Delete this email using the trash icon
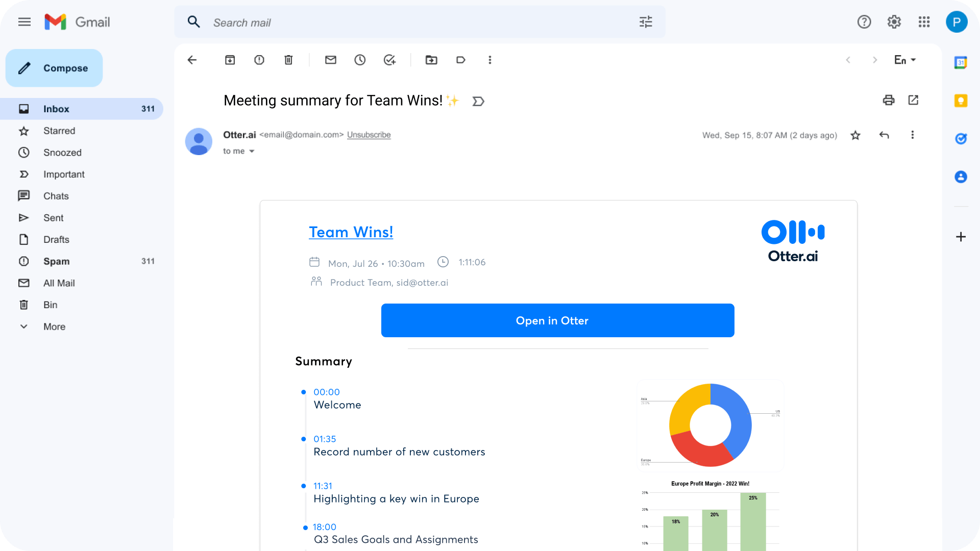980x551 pixels. [288, 60]
